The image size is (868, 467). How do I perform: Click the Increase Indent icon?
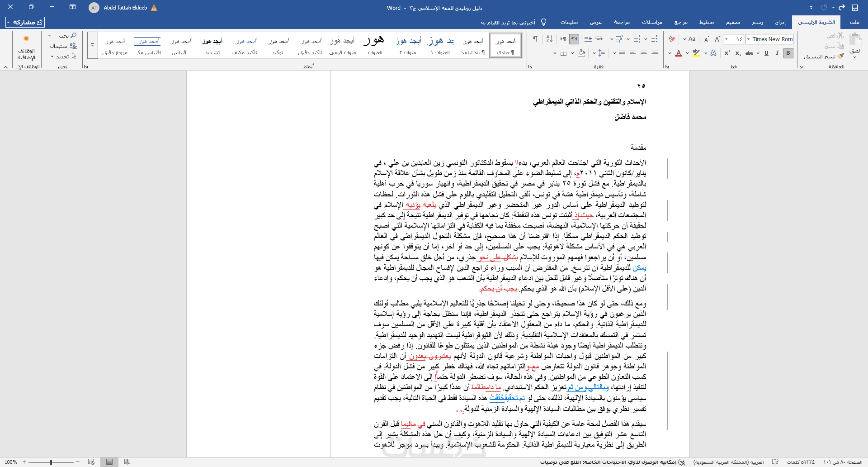click(588, 39)
